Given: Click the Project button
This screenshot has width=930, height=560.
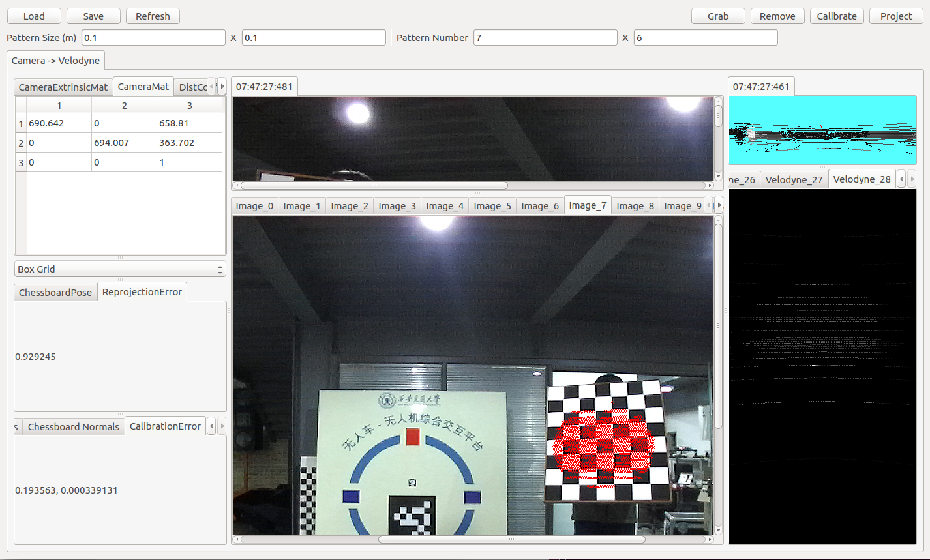Looking at the screenshot, I should pyautogui.click(x=896, y=16).
